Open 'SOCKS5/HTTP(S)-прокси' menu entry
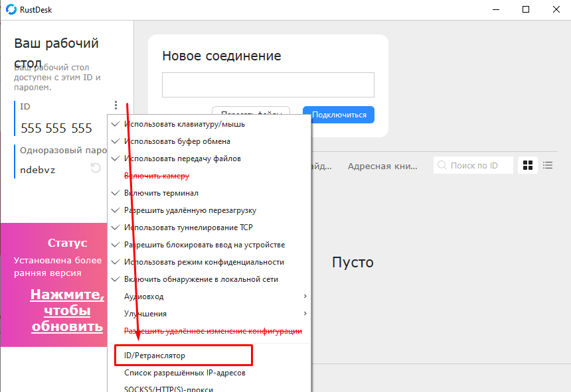Viewport: 571px width, 392px height. [x=209, y=387]
